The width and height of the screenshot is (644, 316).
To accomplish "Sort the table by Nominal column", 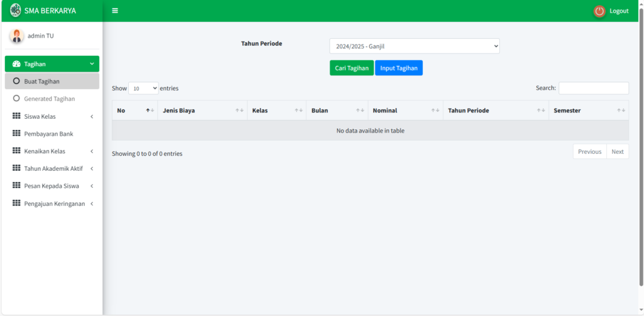I will pyautogui.click(x=405, y=111).
